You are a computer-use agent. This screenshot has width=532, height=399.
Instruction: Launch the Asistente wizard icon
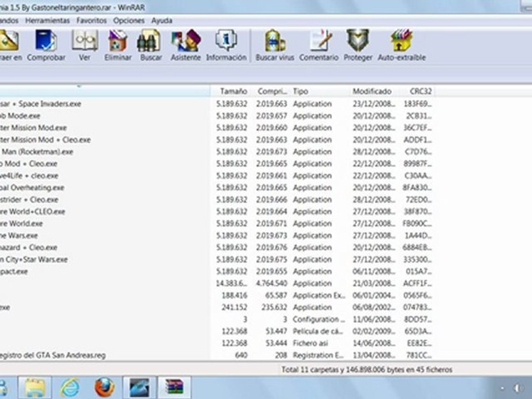pos(186,41)
